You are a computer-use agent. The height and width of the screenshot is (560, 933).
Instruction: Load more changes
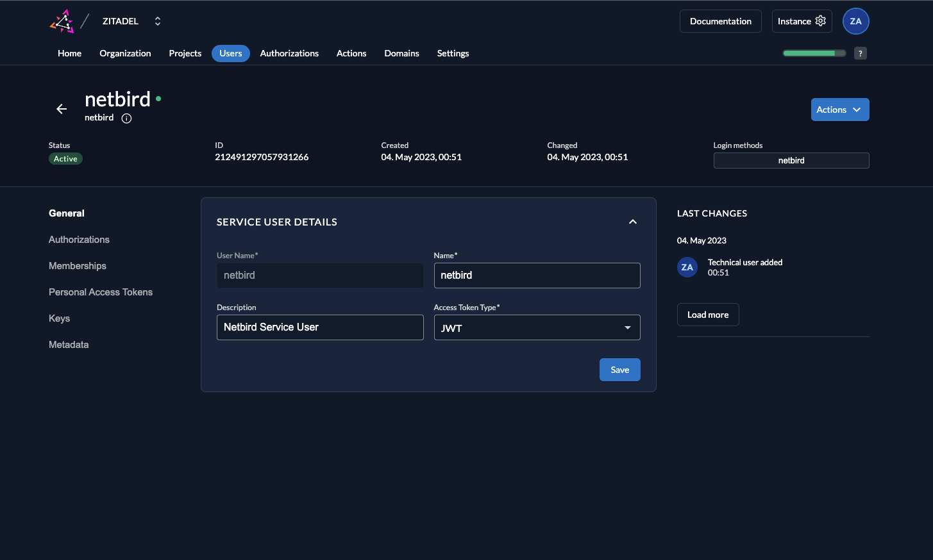(x=708, y=315)
